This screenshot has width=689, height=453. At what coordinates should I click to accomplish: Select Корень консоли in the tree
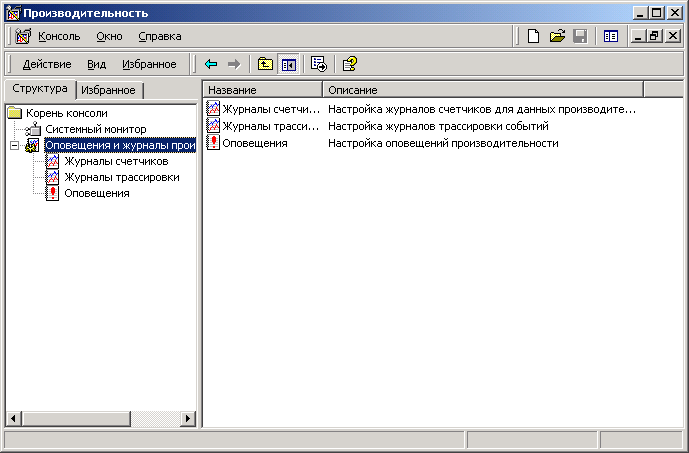click(x=67, y=113)
